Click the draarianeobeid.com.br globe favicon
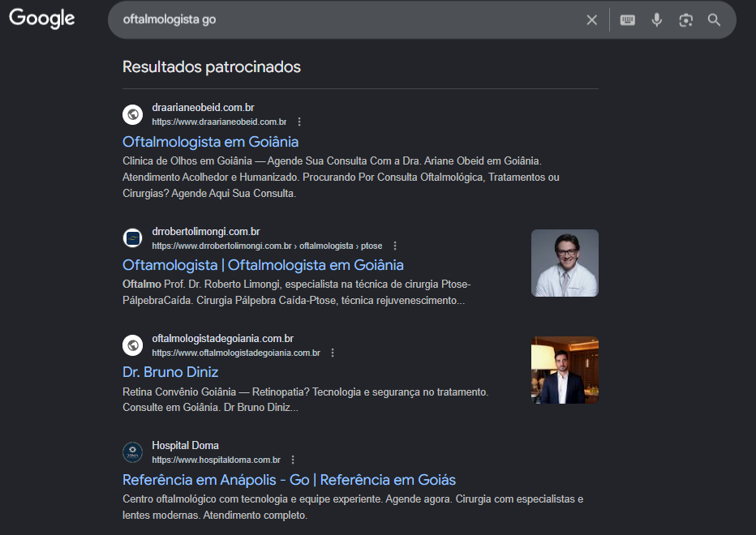756x535 pixels. pos(132,114)
